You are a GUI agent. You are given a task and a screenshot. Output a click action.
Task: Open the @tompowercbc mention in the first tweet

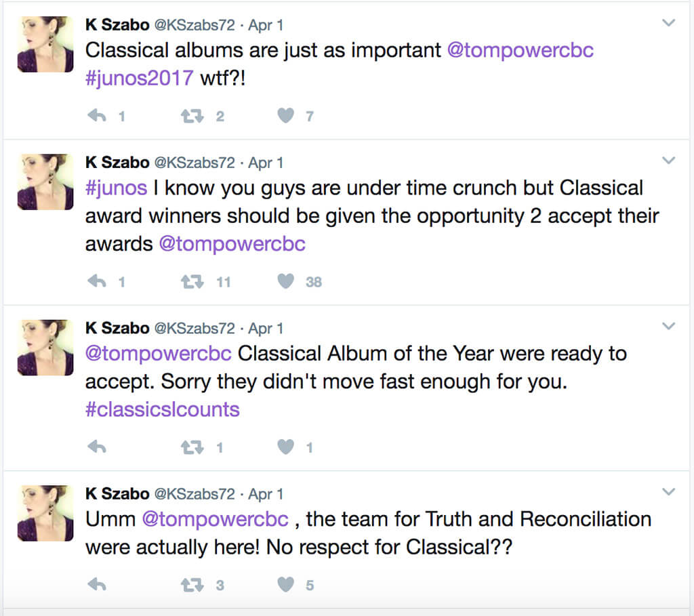click(520, 51)
